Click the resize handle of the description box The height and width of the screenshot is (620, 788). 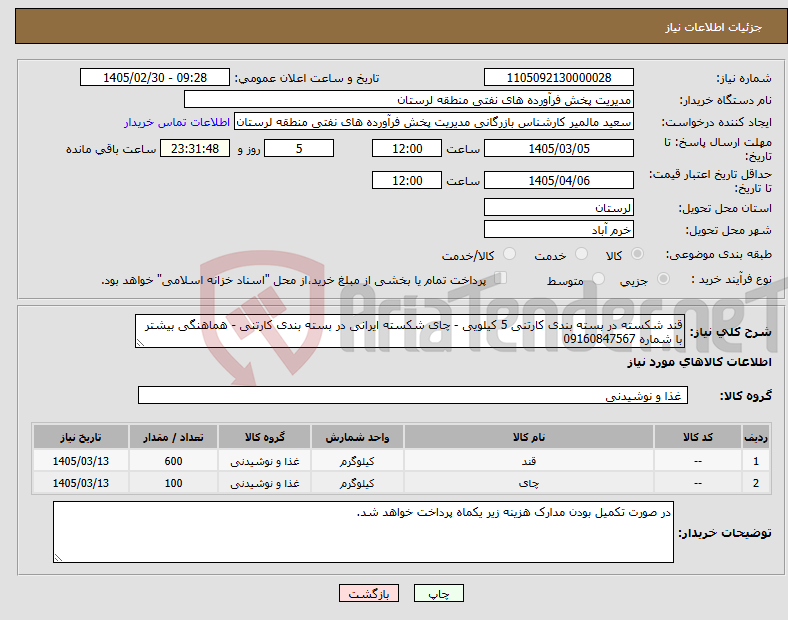coord(140,343)
